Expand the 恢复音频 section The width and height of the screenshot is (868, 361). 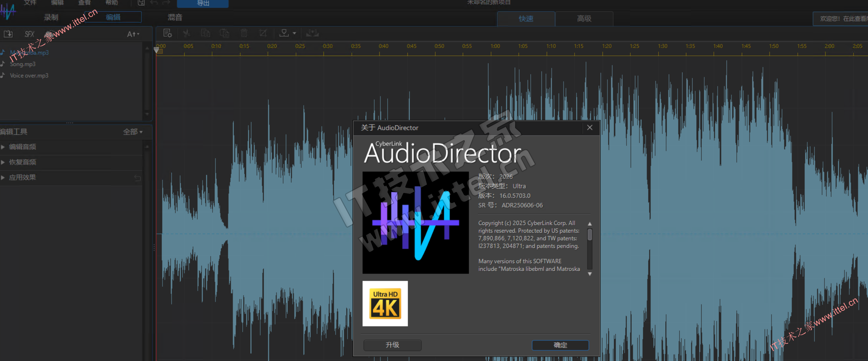click(x=22, y=162)
